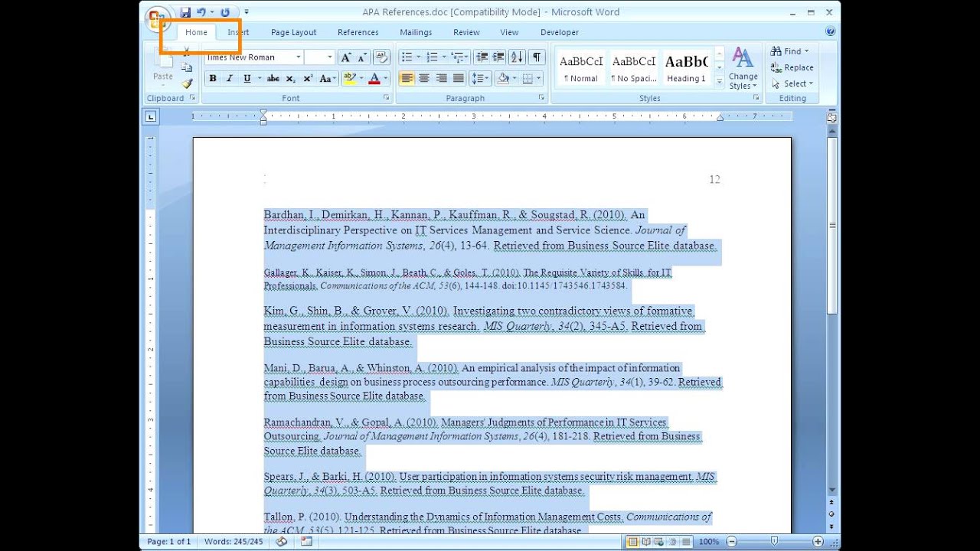Open Change Case menu
This screenshot has height=551, width=980.
pos(328,79)
